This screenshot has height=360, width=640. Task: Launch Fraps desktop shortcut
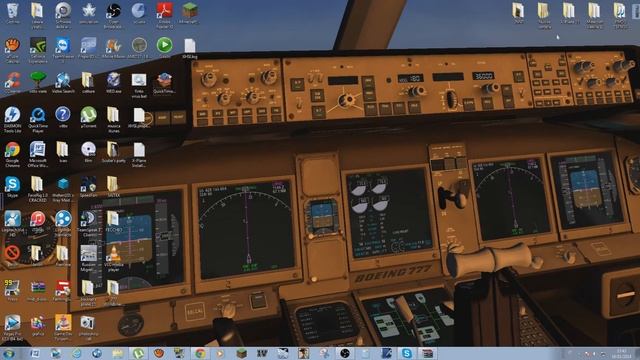[13, 291]
